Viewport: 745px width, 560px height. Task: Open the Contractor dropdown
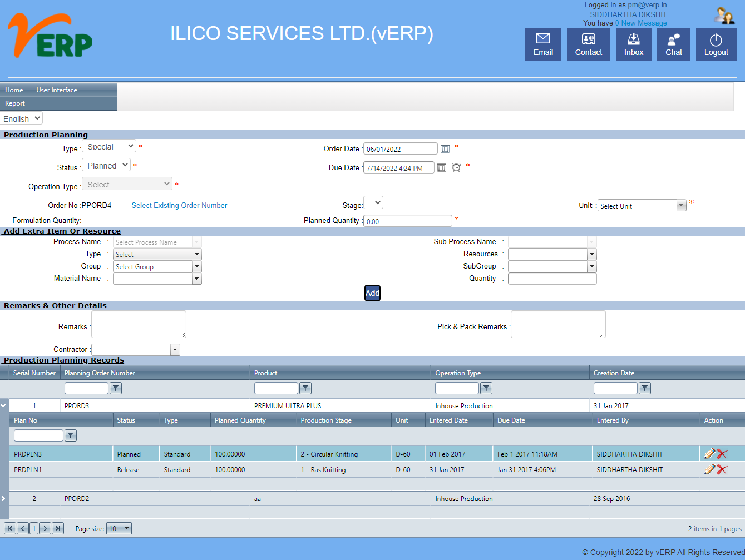tap(136, 350)
